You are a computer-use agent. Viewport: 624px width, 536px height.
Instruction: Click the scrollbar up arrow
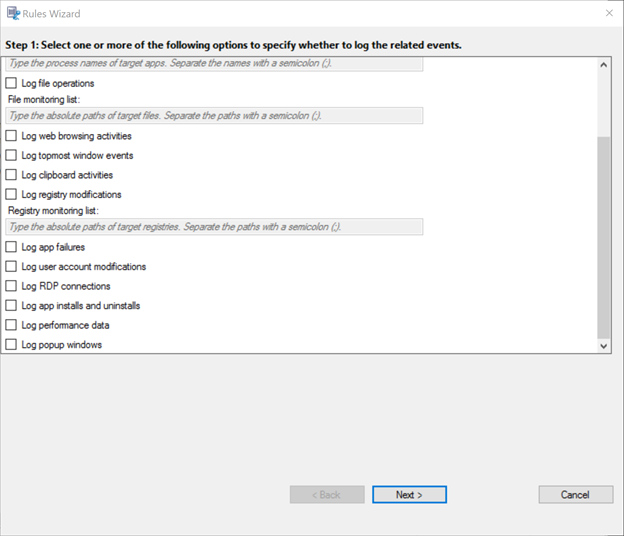(x=603, y=65)
